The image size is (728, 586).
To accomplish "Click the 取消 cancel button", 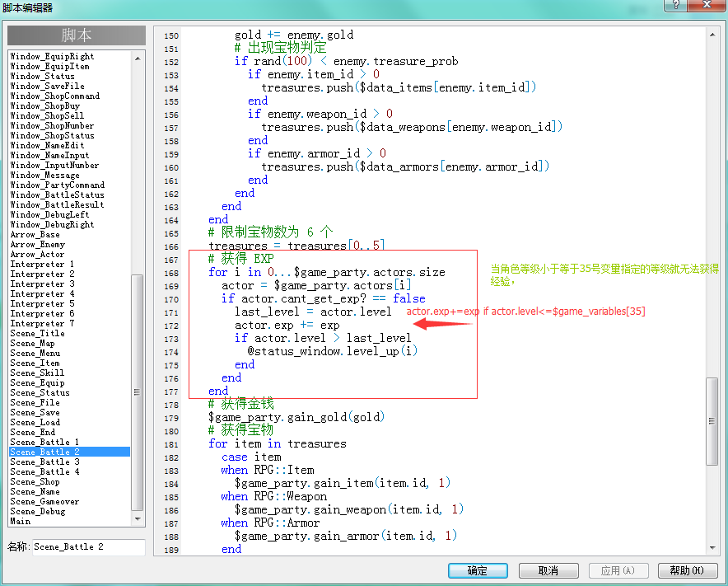I will click(x=548, y=570).
